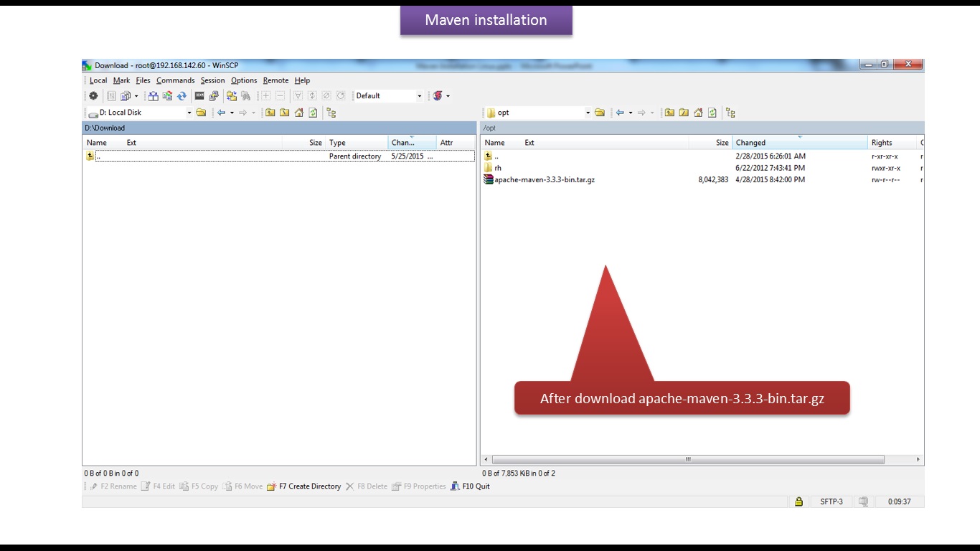
Task: Click F6 Move button
Action: point(242,486)
